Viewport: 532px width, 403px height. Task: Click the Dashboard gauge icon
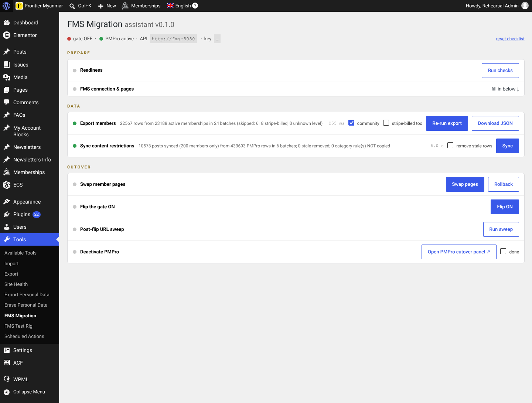7,23
